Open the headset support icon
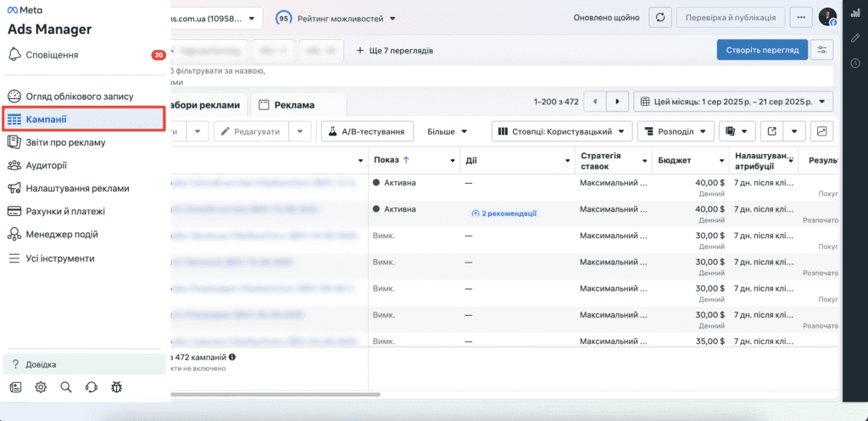This screenshot has height=421, width=868. 92,387
